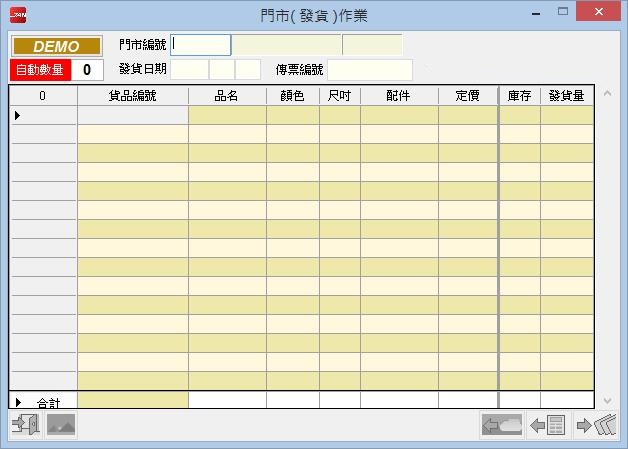The height and width of the screenshot is (449, 628).
Task: Click first row 貨品編號 cell
Action: (x=133, y=115)
